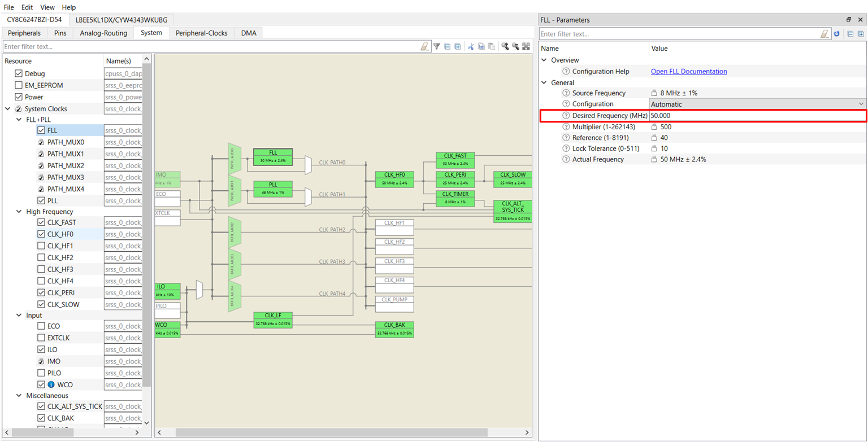868x442 pixels.
Task: Uncheck the Debug resource checkbox
Action: coord(19,73)
